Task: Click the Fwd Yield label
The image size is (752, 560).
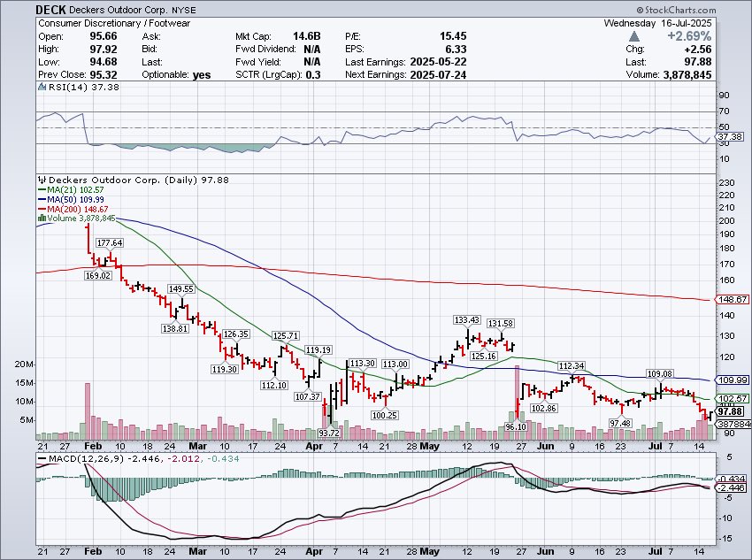Action: click(x=258, y=62)
